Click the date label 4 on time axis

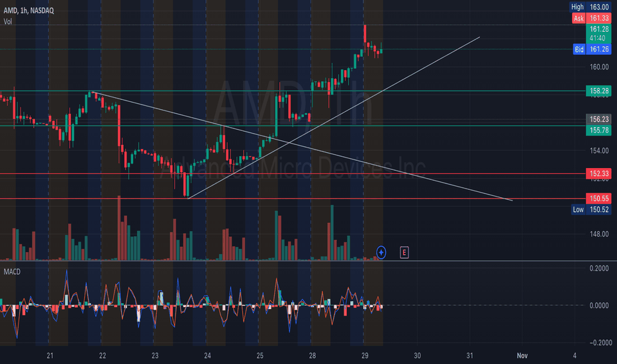coord(575,355)
